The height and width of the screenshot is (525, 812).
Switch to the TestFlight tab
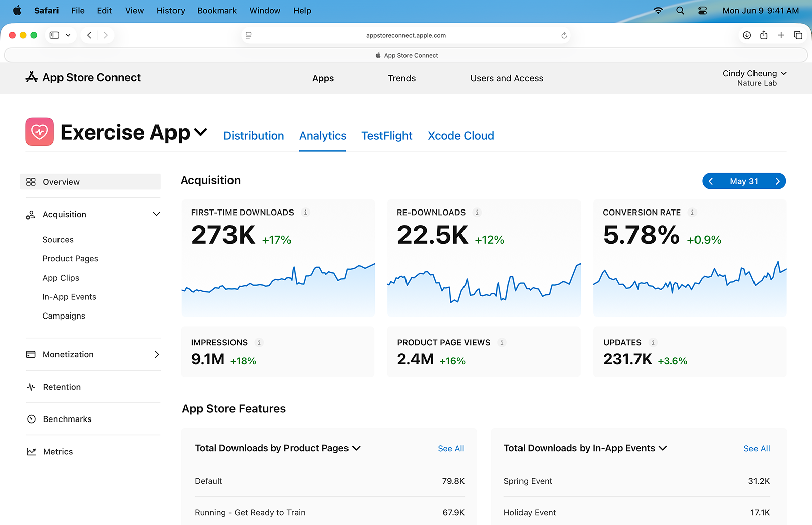tap(386, 135)
